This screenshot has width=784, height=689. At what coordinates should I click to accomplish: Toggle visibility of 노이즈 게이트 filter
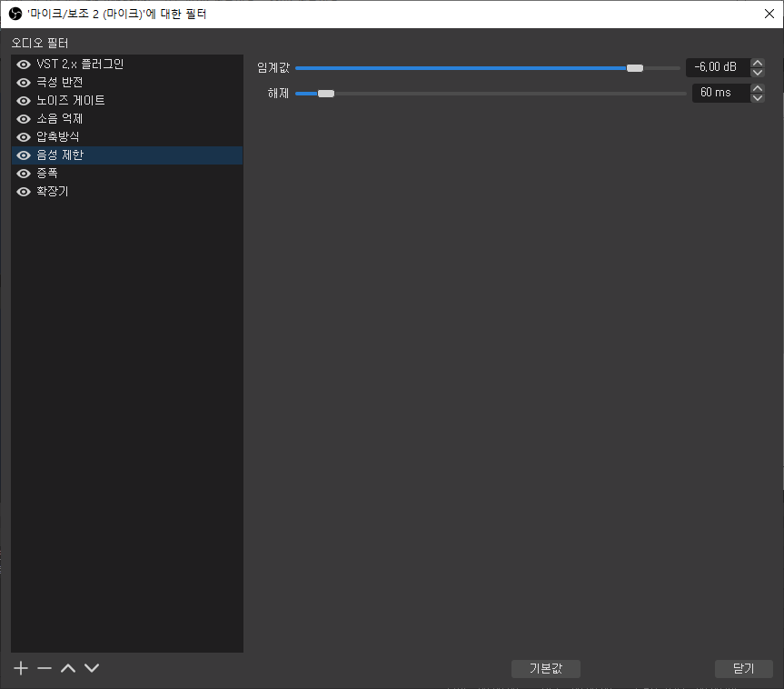[24, 101]
